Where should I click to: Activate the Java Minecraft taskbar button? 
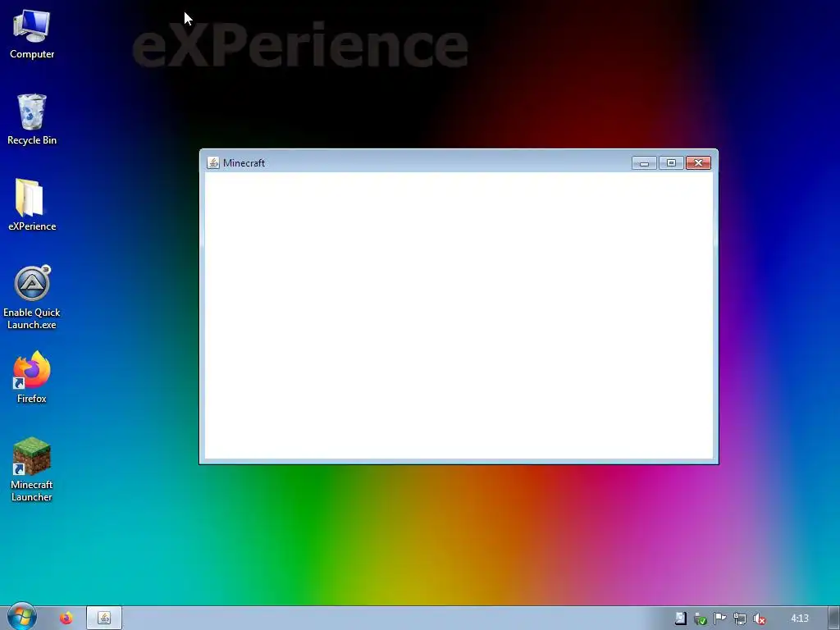pyautogui.click(x=104, y=619)
